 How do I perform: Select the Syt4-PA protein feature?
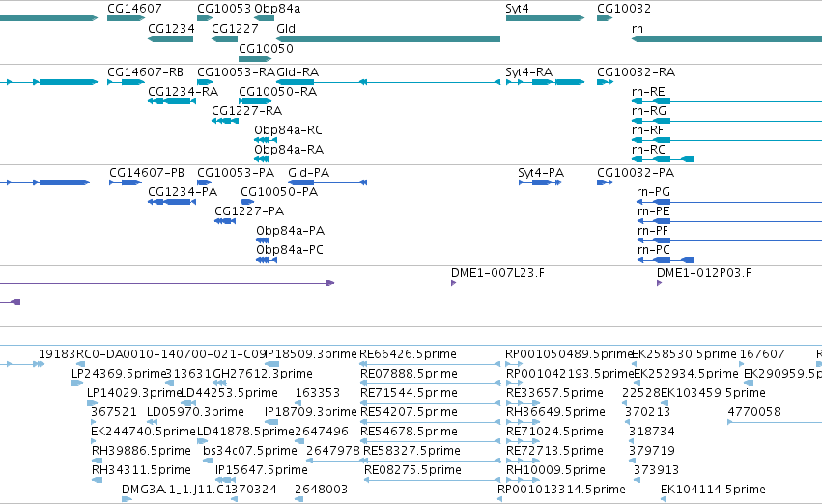[x=541, y=182]
